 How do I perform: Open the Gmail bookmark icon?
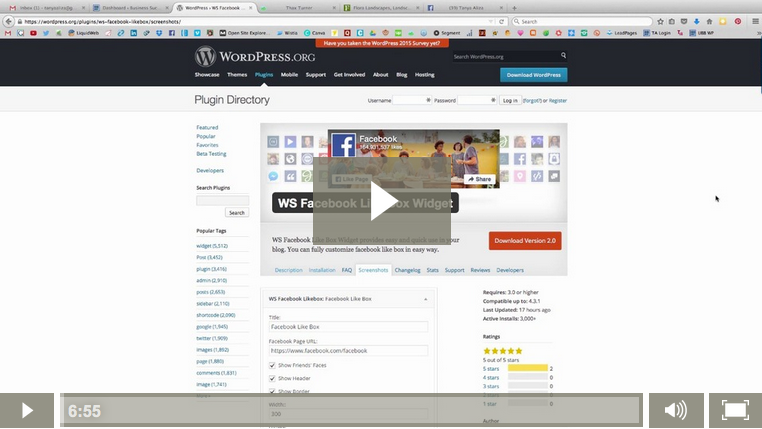coord(7,33)
